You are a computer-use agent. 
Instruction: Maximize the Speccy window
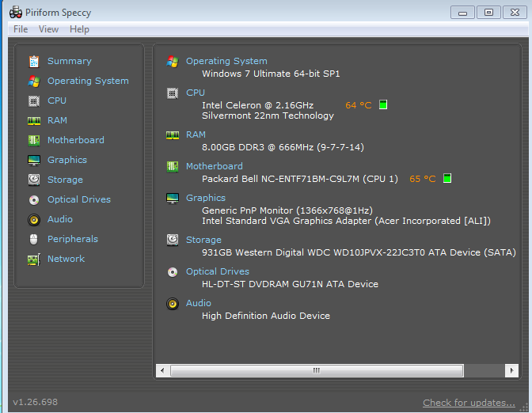[x=488, y=13]
